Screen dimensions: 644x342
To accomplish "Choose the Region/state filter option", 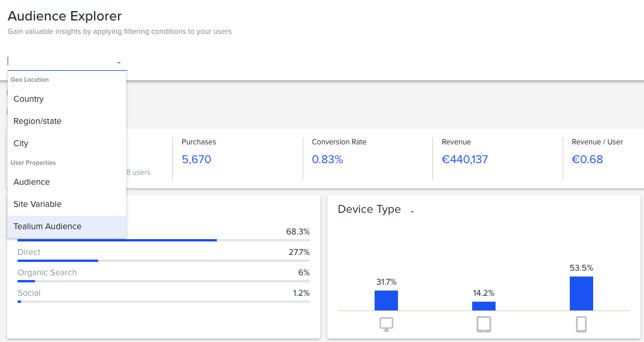I will [37, 121].
